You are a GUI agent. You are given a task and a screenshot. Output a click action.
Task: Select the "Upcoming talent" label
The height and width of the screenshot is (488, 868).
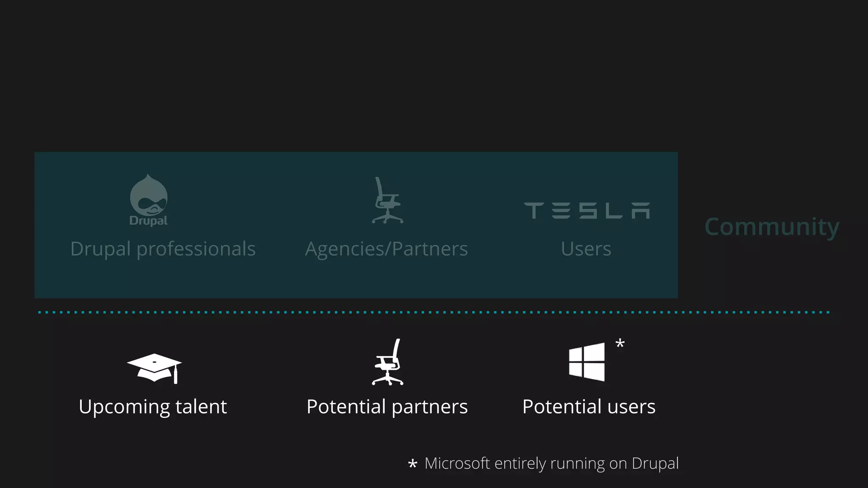pyautogui.click(x=153, y=407)
